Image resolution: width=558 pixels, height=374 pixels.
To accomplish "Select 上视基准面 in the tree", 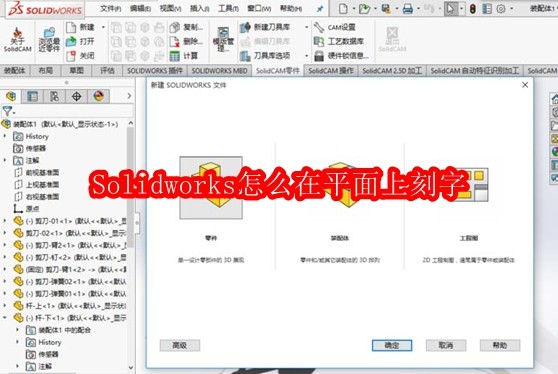I will (36, 185).
